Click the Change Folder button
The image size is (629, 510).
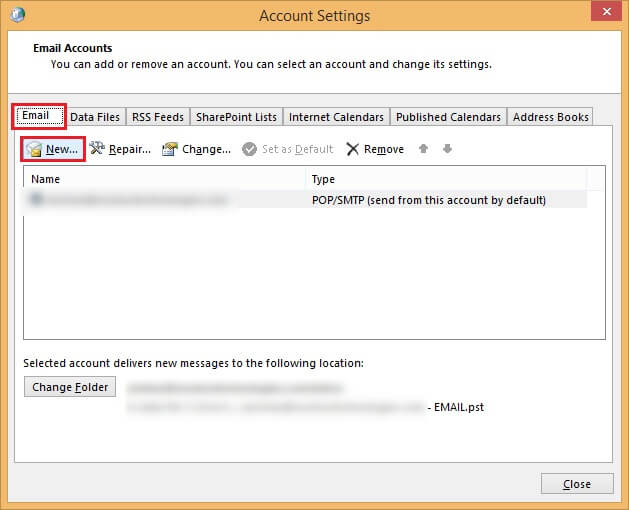[70, 387]
